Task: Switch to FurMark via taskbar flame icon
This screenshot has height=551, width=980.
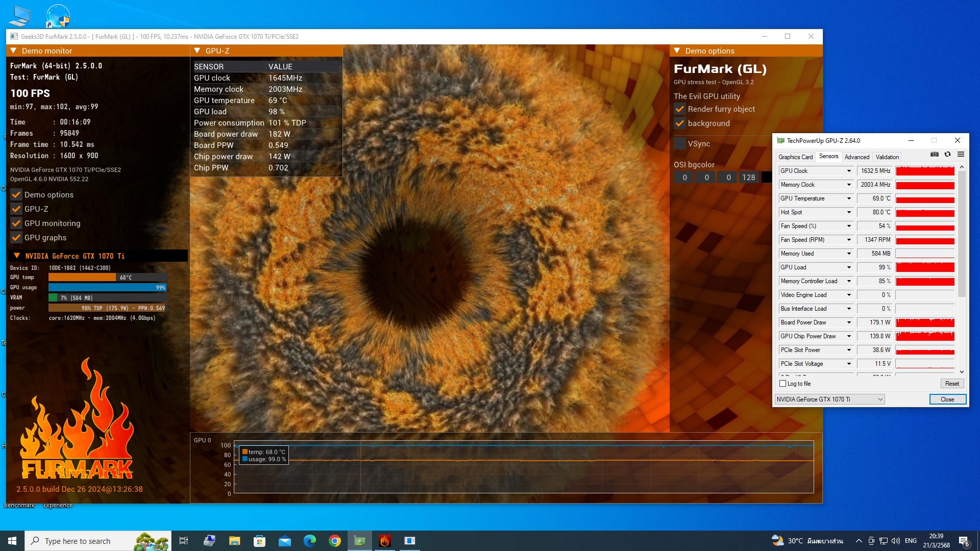Action: coord(385,541)
